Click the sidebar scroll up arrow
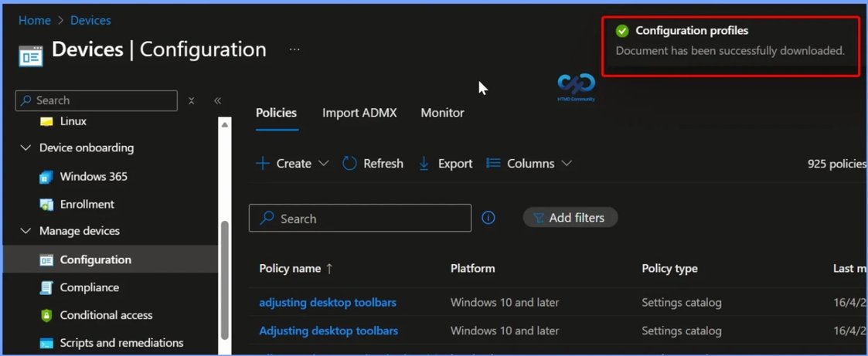This screenshot has height=356, width=868. tap(225, 125)
